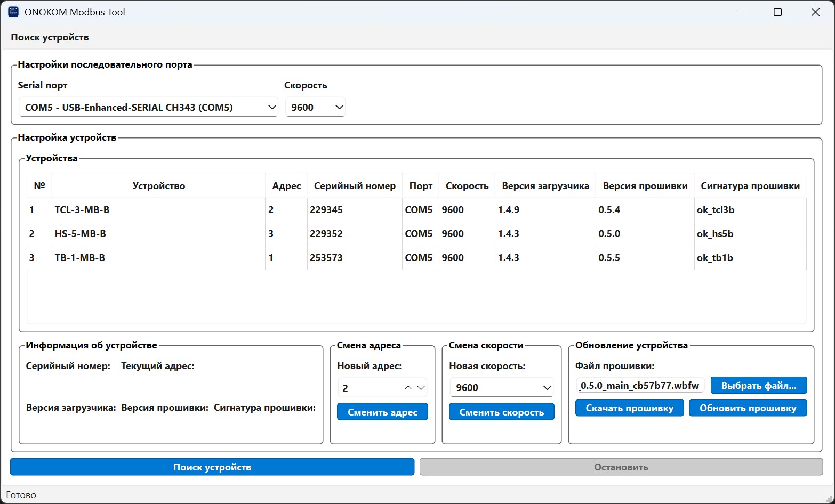
Task: Click the ONOKOM app icon in title bar
Action: point(13,12)
